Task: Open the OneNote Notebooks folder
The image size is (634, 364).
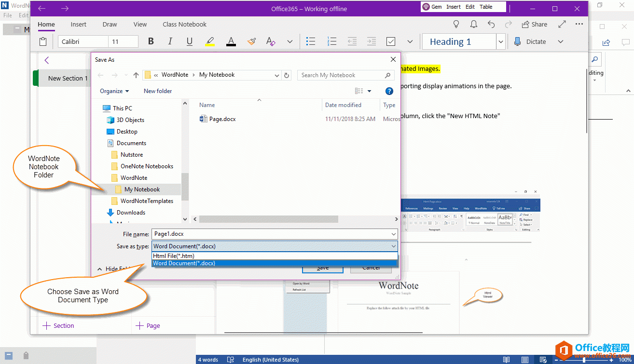Action: coord(142,166)
